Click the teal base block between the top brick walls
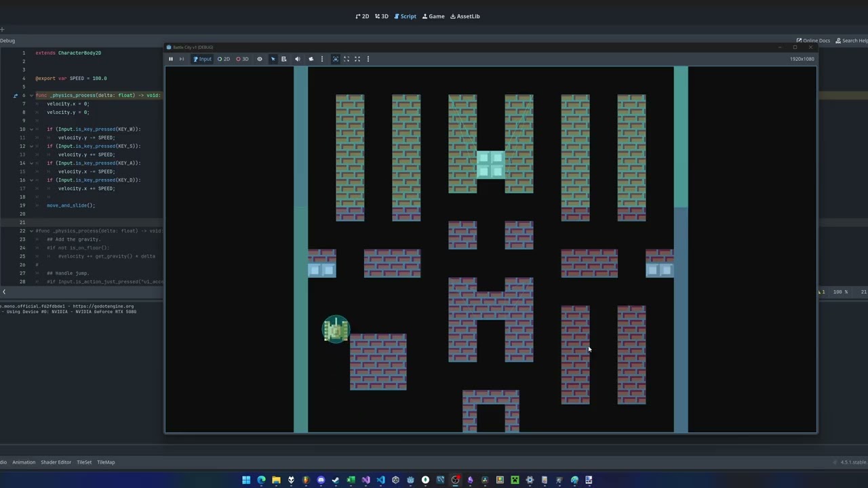The height and width of the screenshot is (488, 868). tap(490, 165)
